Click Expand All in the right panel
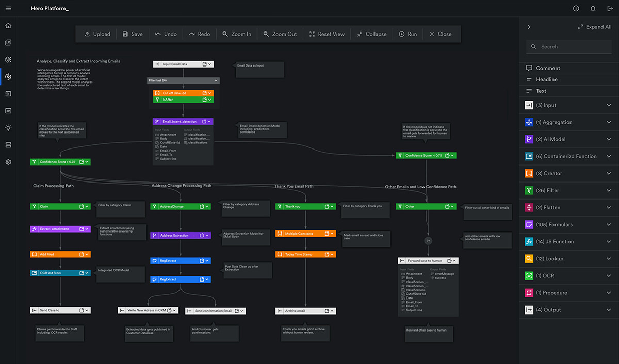 pos(595,27)
